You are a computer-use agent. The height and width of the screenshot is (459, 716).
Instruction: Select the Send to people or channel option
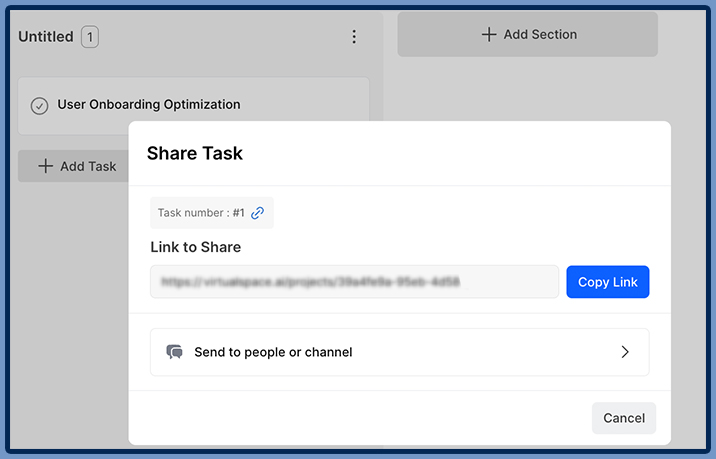pyautogui.click(x=399, y=352)
